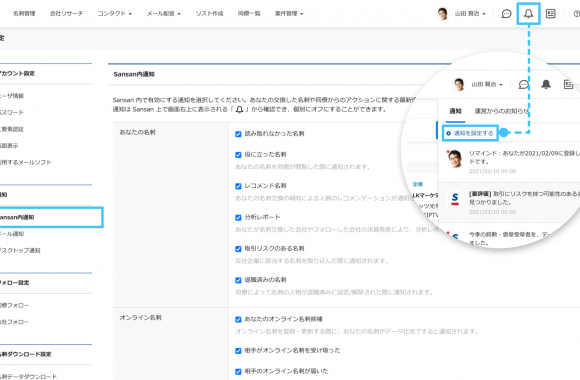
Task: Open the notification bell in top bar
Action: point(528,14)
